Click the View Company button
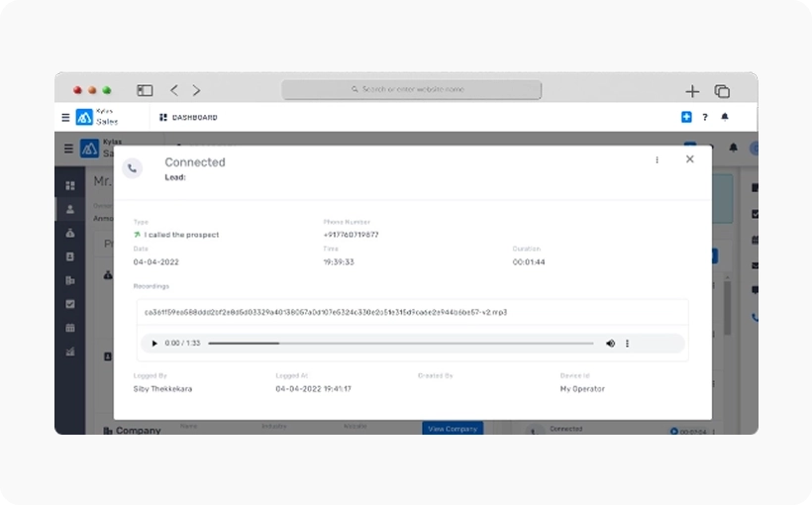Viewport: 812px width, 505px height. coord(453,429)
